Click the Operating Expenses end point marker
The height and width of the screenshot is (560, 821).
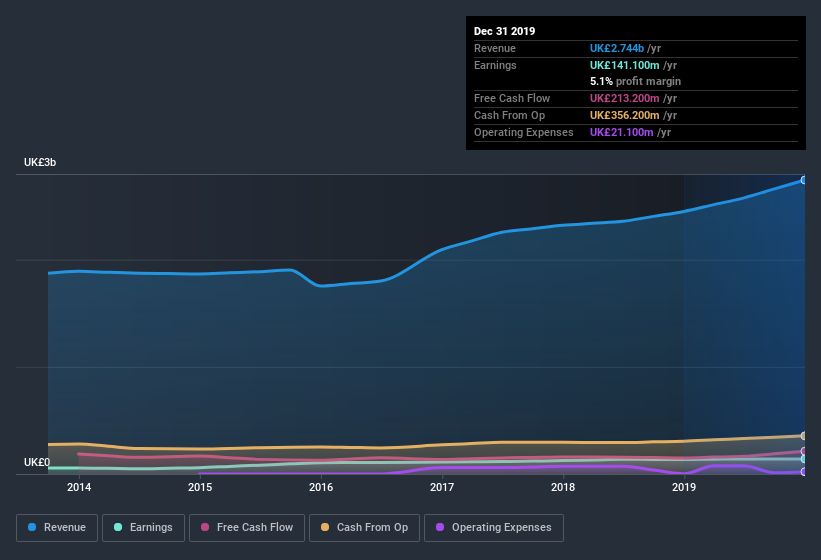pos(804,472)
